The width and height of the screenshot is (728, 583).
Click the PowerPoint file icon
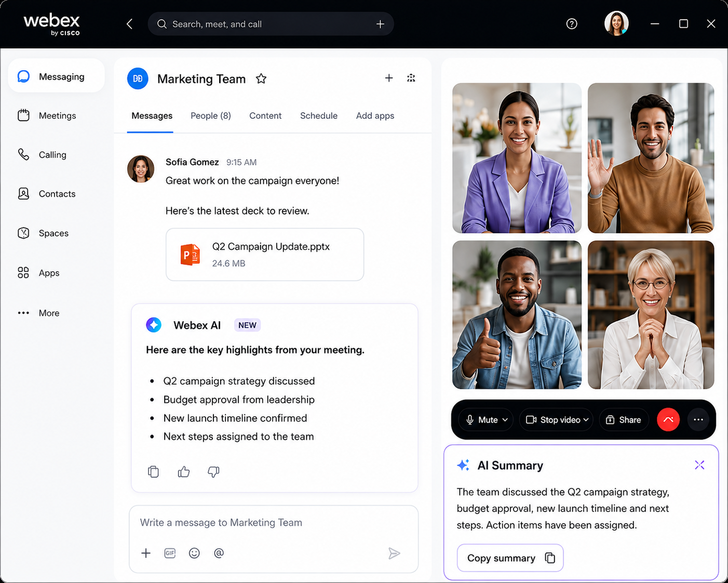click(191, 255)
